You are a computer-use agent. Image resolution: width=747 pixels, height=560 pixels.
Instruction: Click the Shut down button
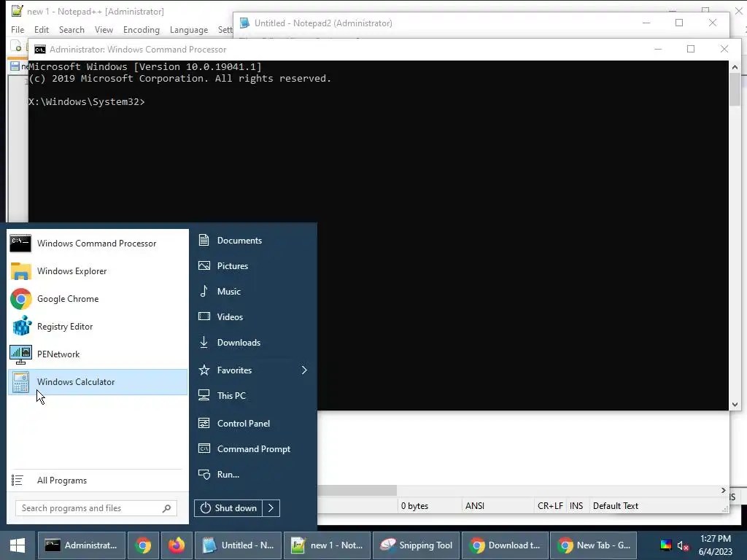pos(228,508)
